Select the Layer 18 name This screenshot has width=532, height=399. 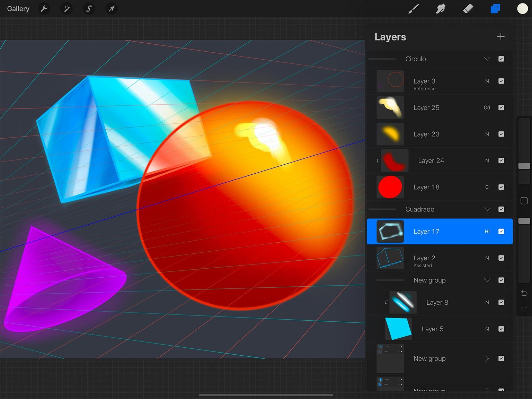click(426, 187)
